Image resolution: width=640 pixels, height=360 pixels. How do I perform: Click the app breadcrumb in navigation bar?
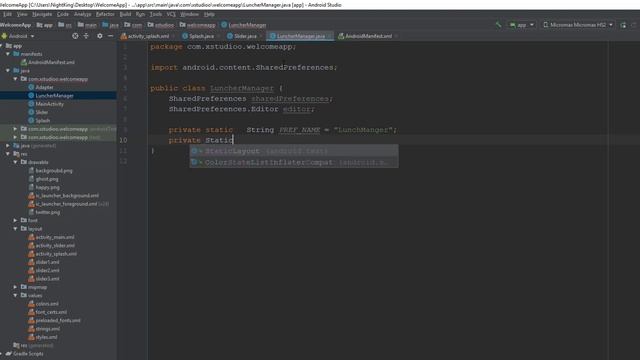coord(44,25)
